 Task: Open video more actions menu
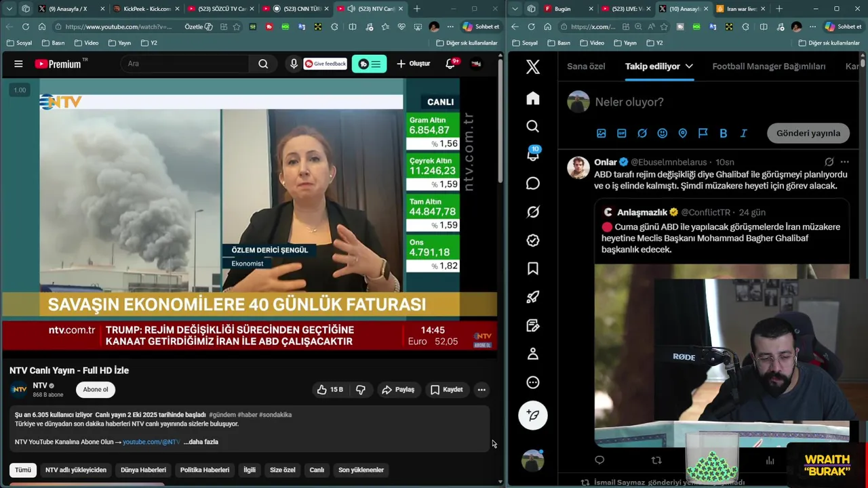(x=481, y=390)
